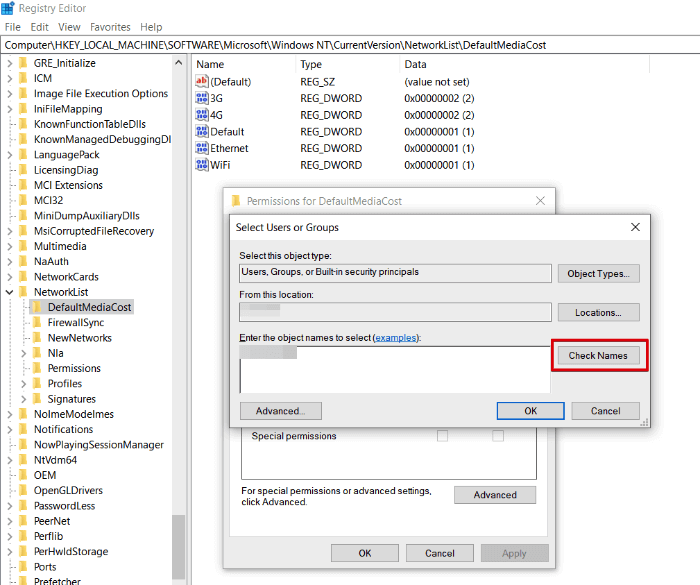Click the WiFi DWORD value icon
700x585 pixels.
pyautogui.click(x=202, y=165)
